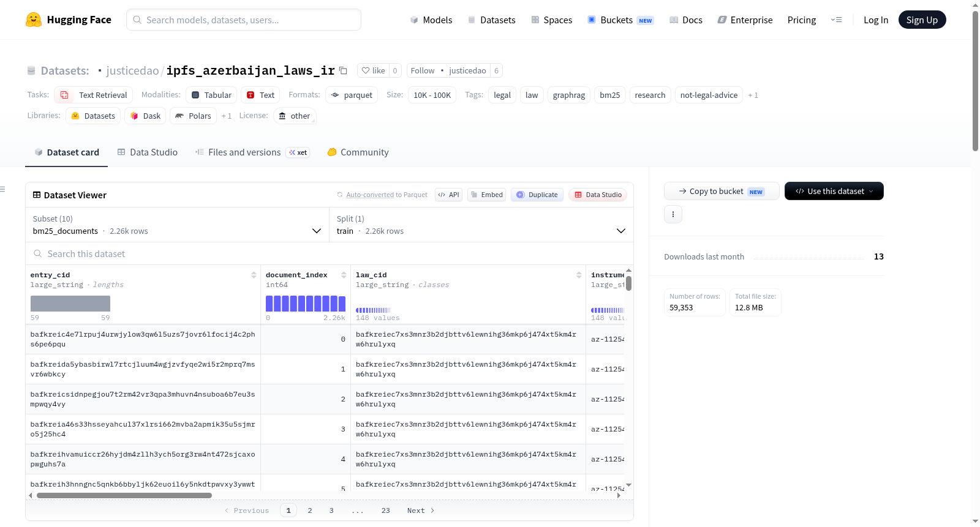Open the Docs nav item

[686, 20]
